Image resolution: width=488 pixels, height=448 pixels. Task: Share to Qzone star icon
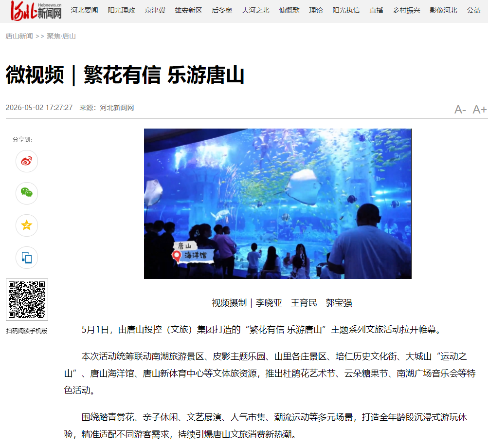pyautogui.click(x=27, y=225)
